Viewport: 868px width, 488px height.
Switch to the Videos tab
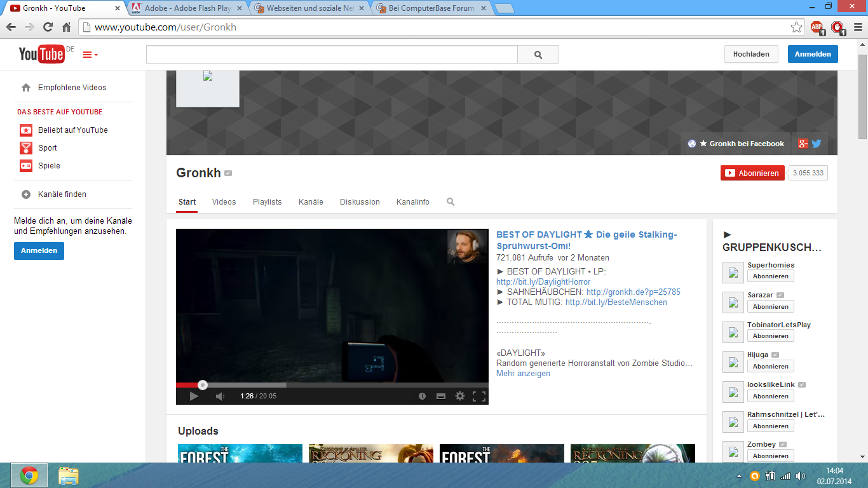pos(224,202)
